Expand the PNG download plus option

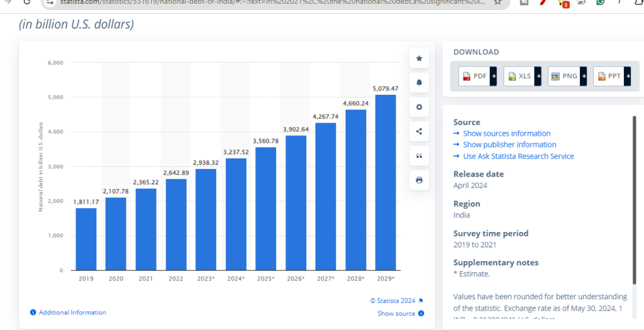583,76
